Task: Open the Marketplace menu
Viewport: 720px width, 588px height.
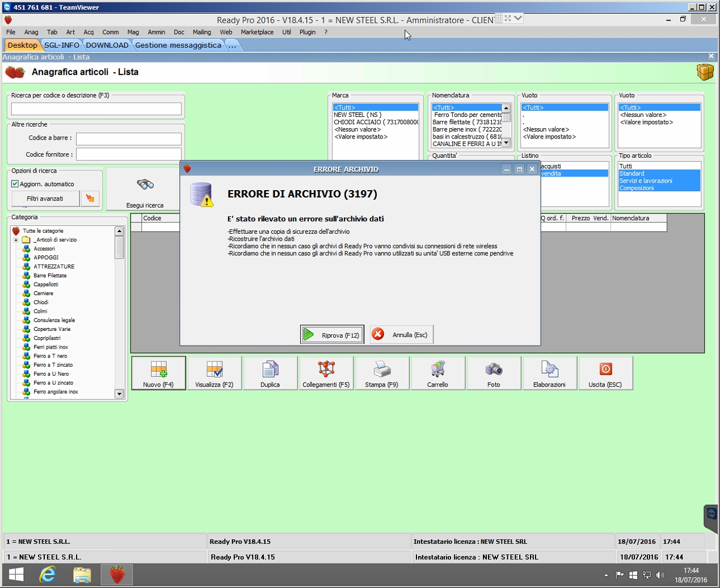Action: 257,32
